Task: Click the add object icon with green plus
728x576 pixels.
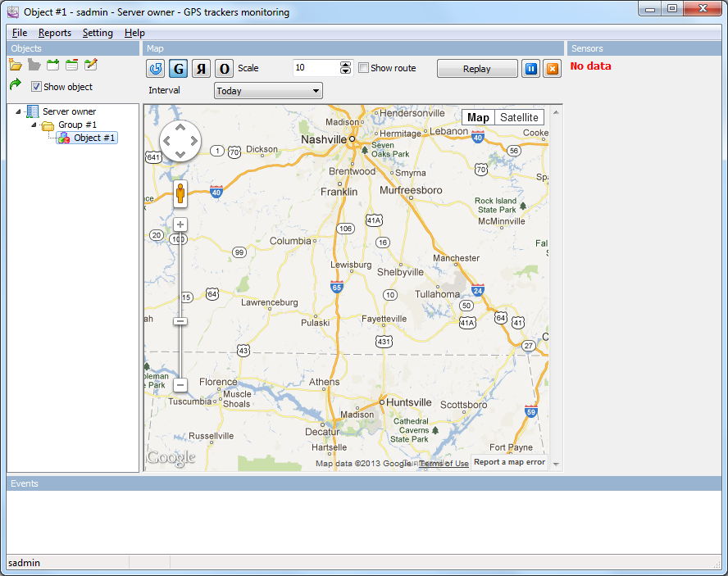Action: point(53,65)
